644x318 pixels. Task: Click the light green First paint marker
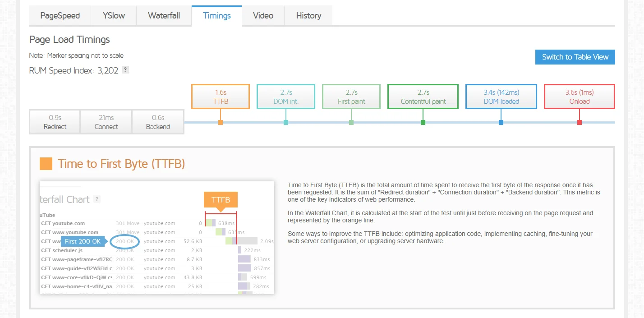coord(351,122)
